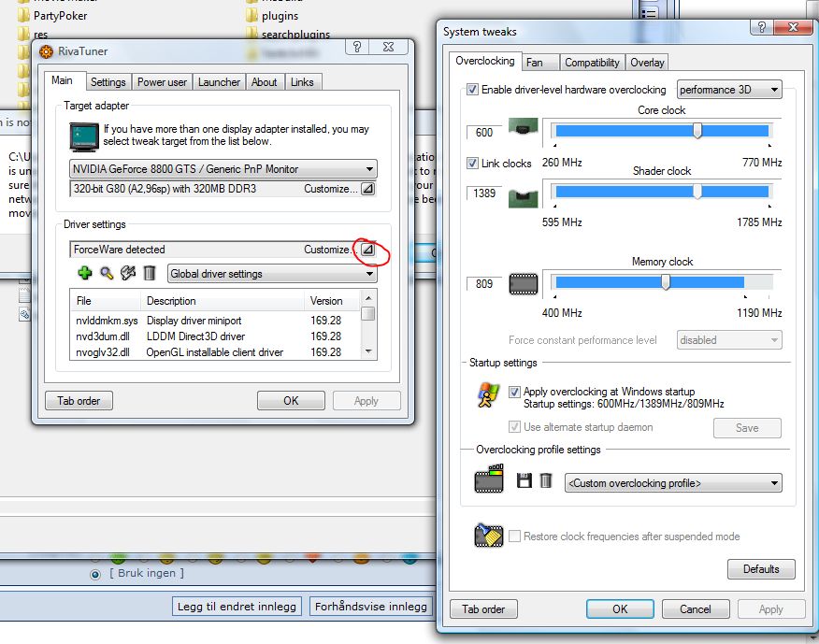This screenshot has width=819, height=644.
Task: Click the Windows startup user icon
Action: click(x=488, y=395)
